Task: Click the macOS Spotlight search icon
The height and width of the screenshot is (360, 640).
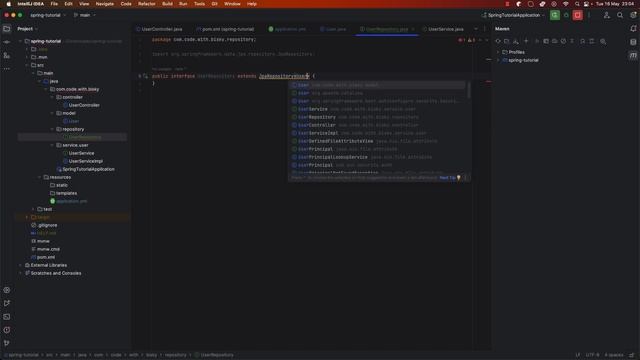Action: click(577, 4)
